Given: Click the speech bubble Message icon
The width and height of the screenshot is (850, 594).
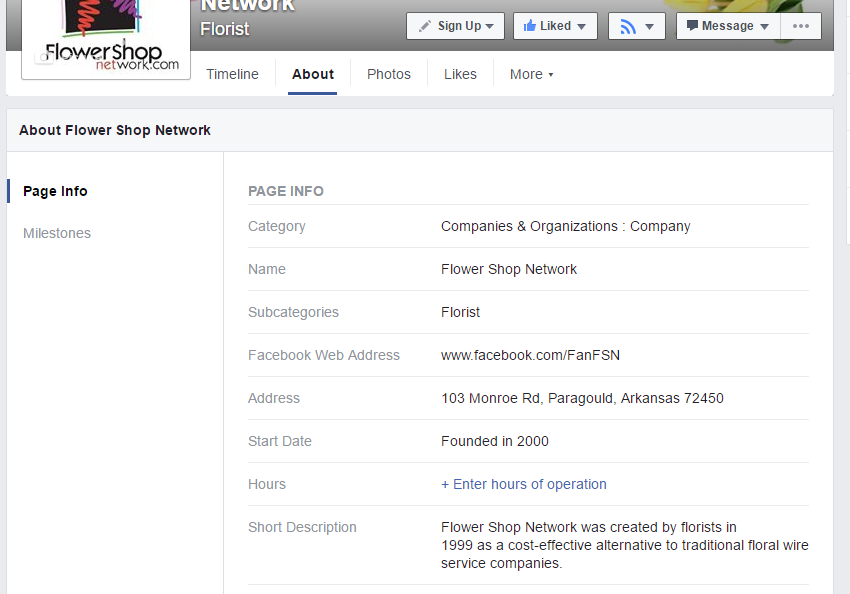Looking at the screenshot, I should coord(692,25).
